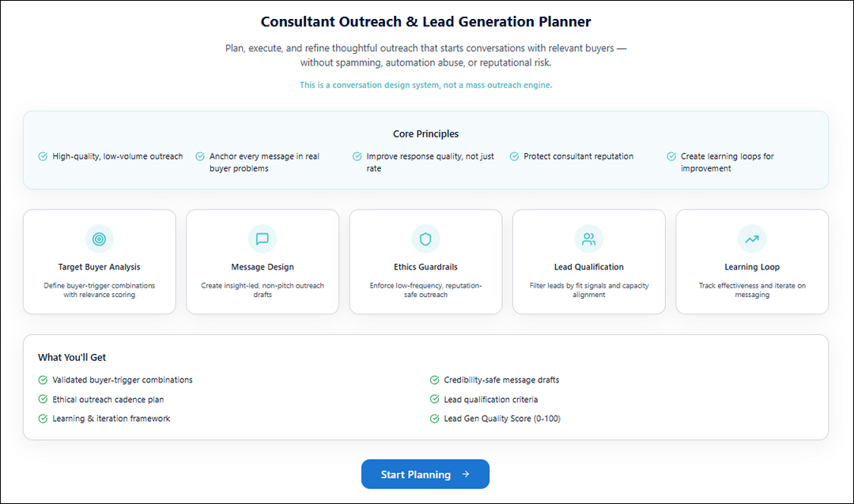Click description 'Enforce low-frequency, reputation-safe outreach'
854x504 pixels.
pos(425,290)
